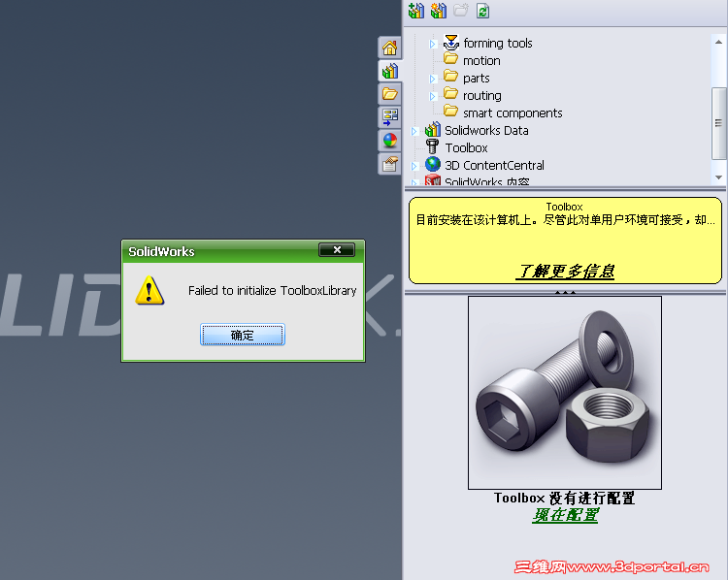Expand the 3D ContentCentral node

pos(414,166)
